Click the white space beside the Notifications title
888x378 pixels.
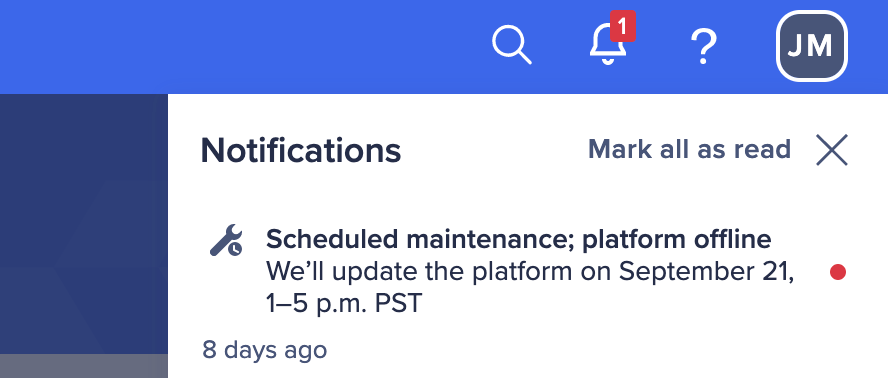[x=493, y=151]
